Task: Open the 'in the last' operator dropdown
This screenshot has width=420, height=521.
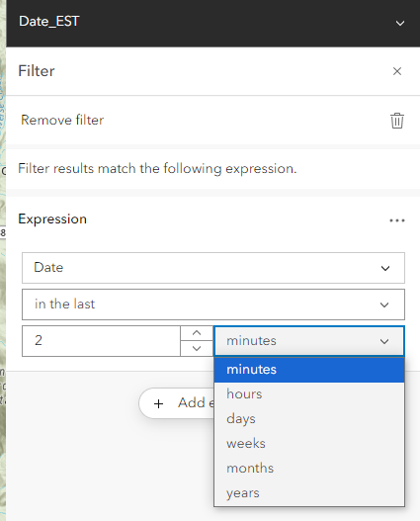Action: (x=213, y=304)
